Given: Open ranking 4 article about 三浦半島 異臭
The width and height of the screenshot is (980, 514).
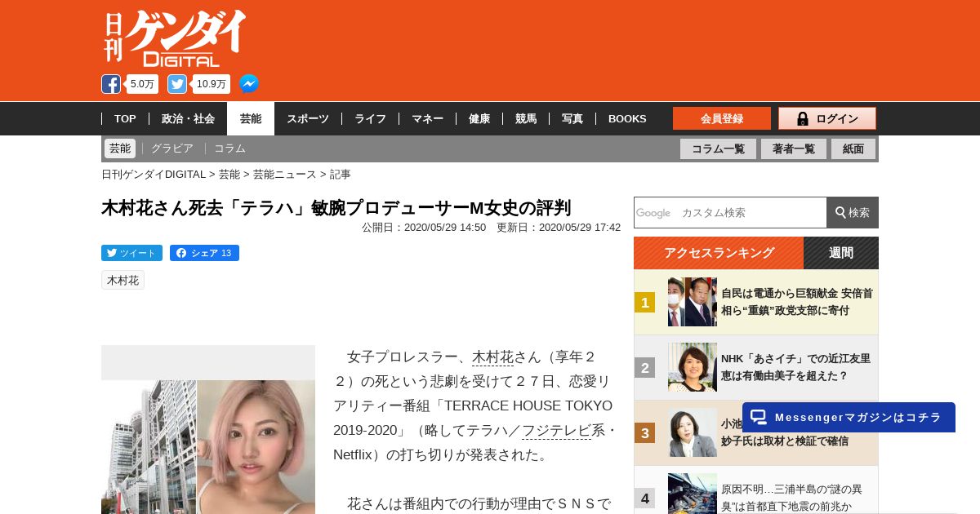Looking at the screenshot, I should point(791,497).
